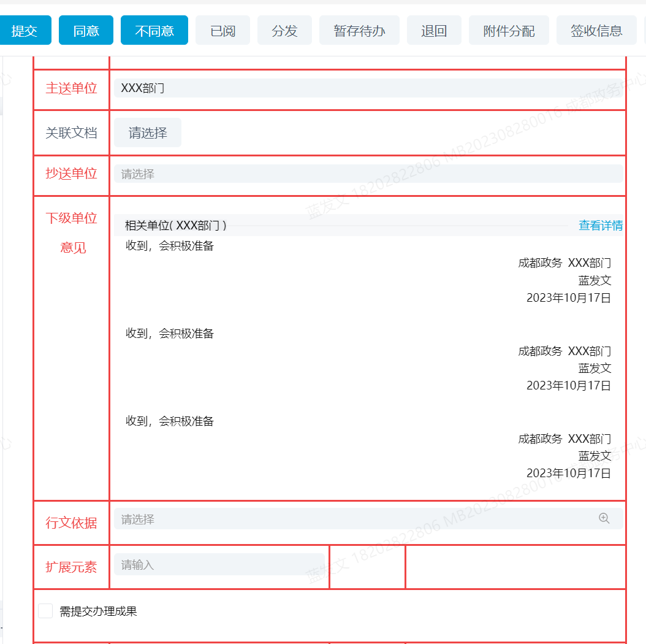Click 请选择 button for 关联文档
This screenshot has width=646, height=644.
point(148,132)
